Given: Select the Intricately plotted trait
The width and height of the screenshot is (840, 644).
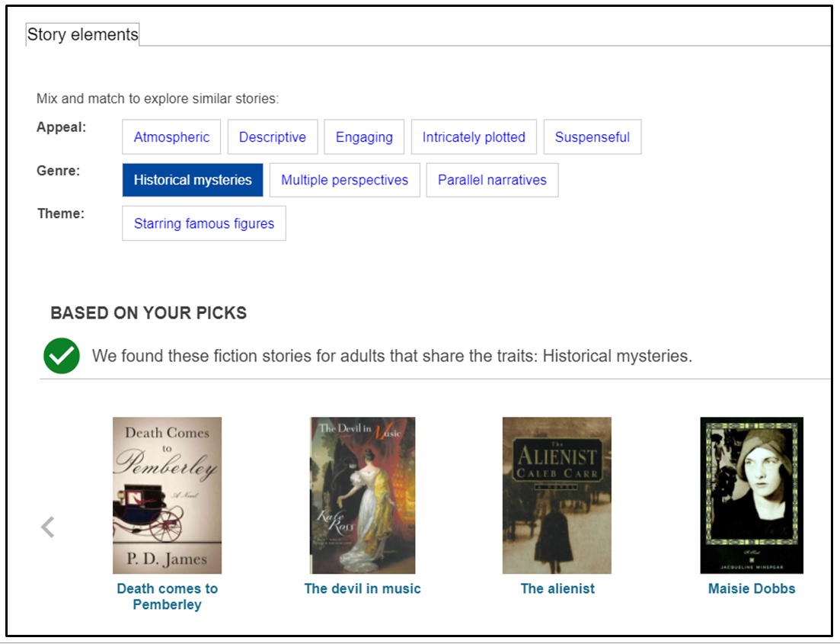Looking at the screenshot, I should click(474, 136).
